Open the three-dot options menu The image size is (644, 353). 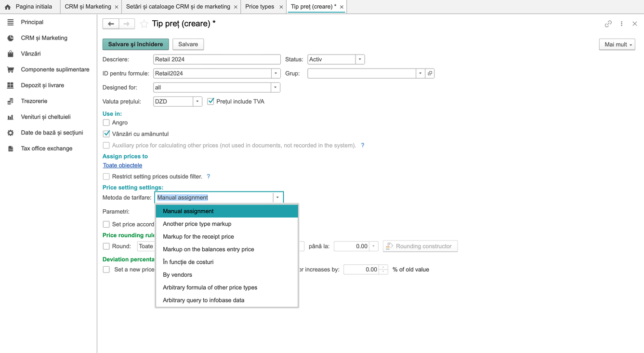tap(622, 24)
